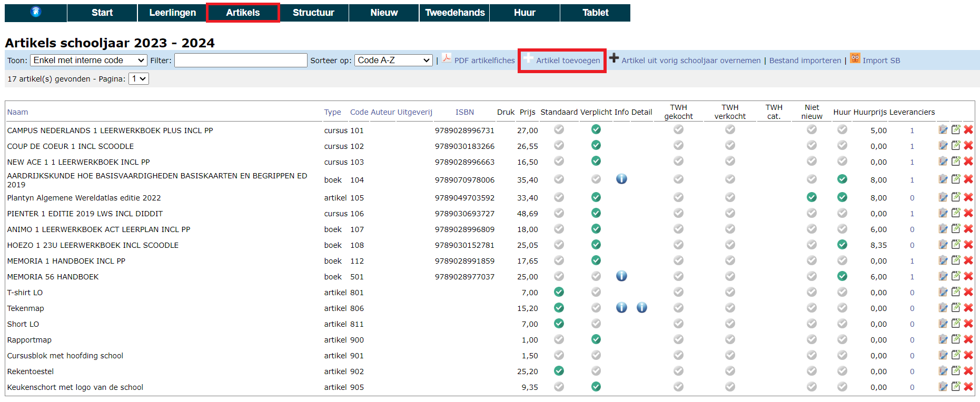The width and height of the screenshot is (980, 402).
Task: Toggle the Huur check for MEMORIA 56 HANDBOEK
Action: [x=842, y=276]
